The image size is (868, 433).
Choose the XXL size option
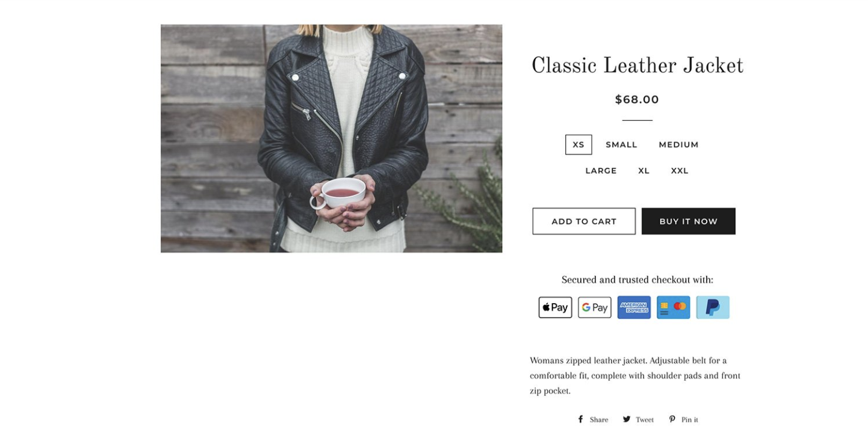click(680, 171)
